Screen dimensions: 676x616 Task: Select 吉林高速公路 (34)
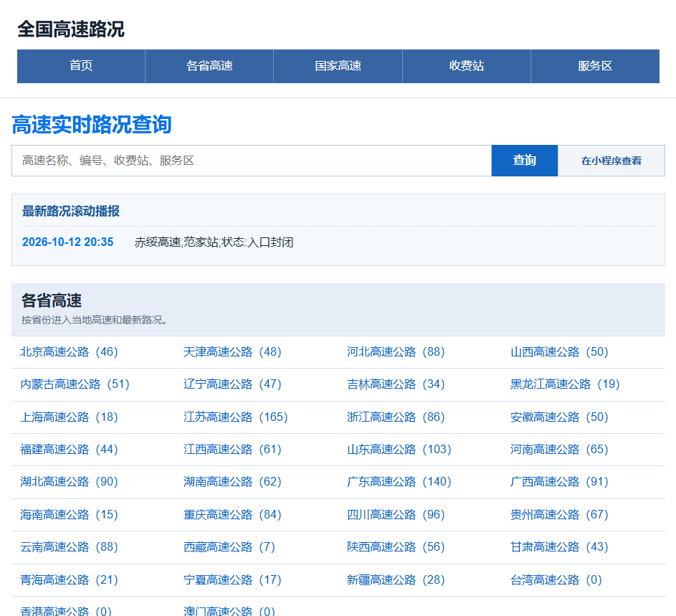click(x=396, y=384)
